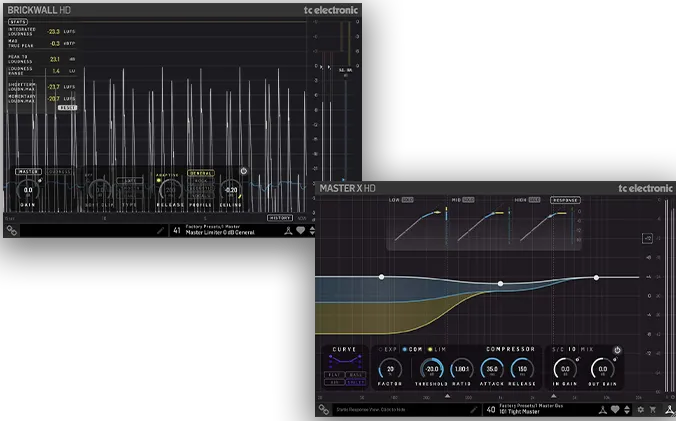Click the Brickwall HD Release knob
Image resolution: width=676 pixels, height=421 pixels.
170,190
